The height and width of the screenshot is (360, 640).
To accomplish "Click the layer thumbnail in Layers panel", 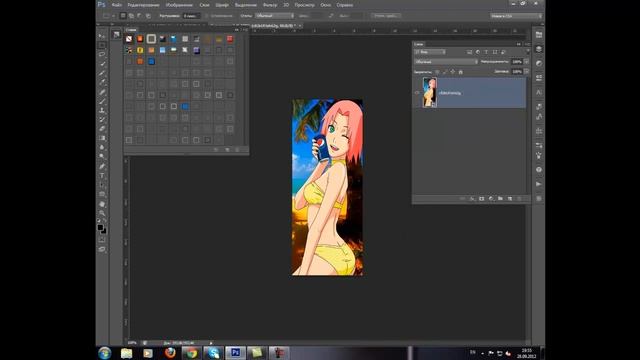I will [429, 93].
